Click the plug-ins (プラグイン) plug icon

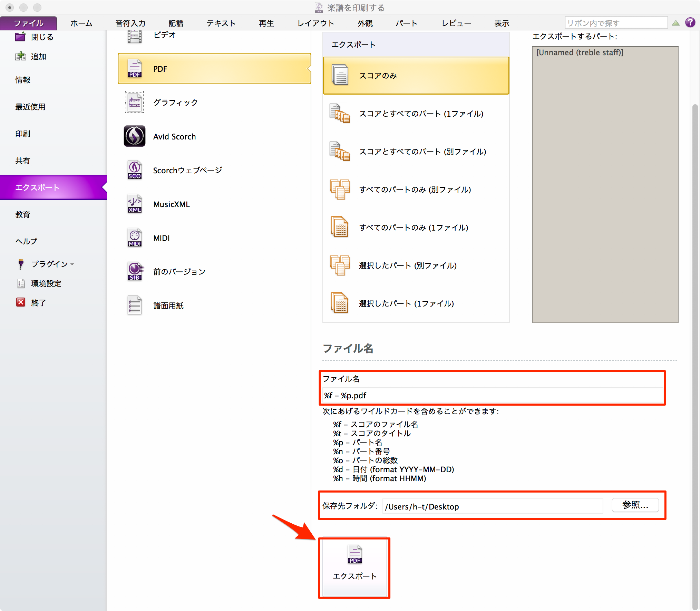(x=21, y=264)
